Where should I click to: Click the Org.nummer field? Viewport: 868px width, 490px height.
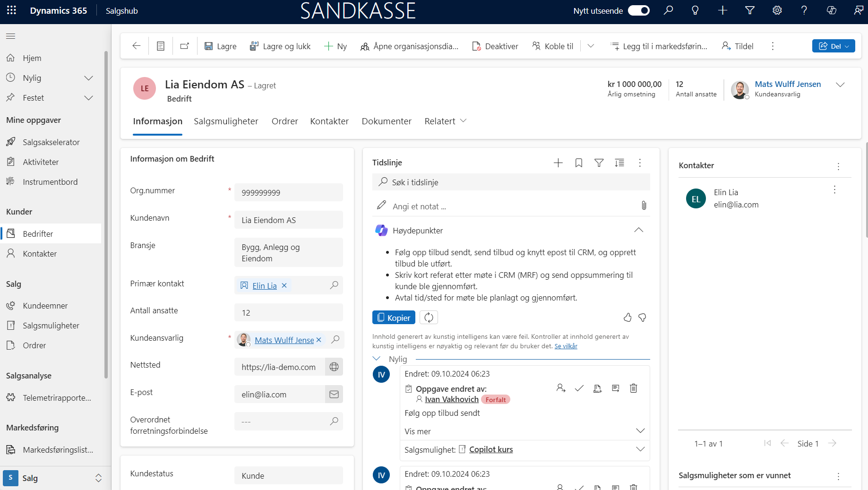tap(288, 192)
